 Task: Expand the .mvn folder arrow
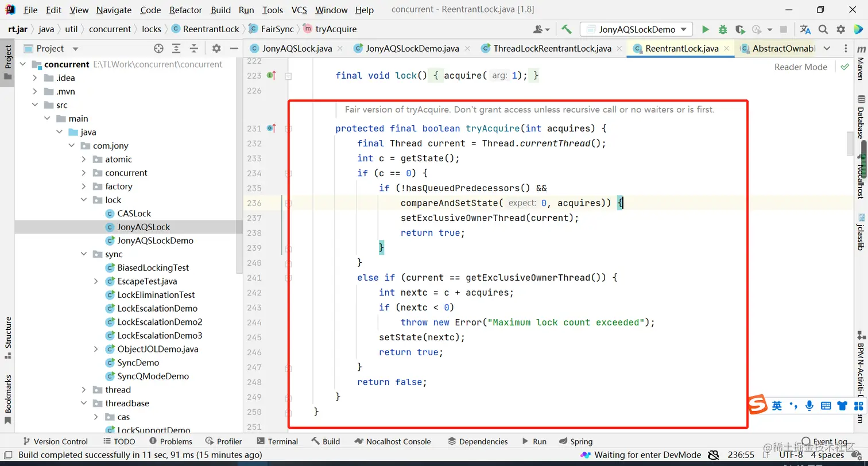tap(35, 92)
